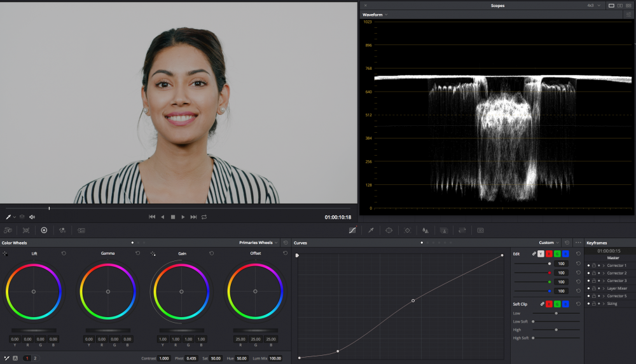The width and height of the screenshot is (636, 364).
Task: Open the Power Windows palette icon
Action: pos(389,230)
